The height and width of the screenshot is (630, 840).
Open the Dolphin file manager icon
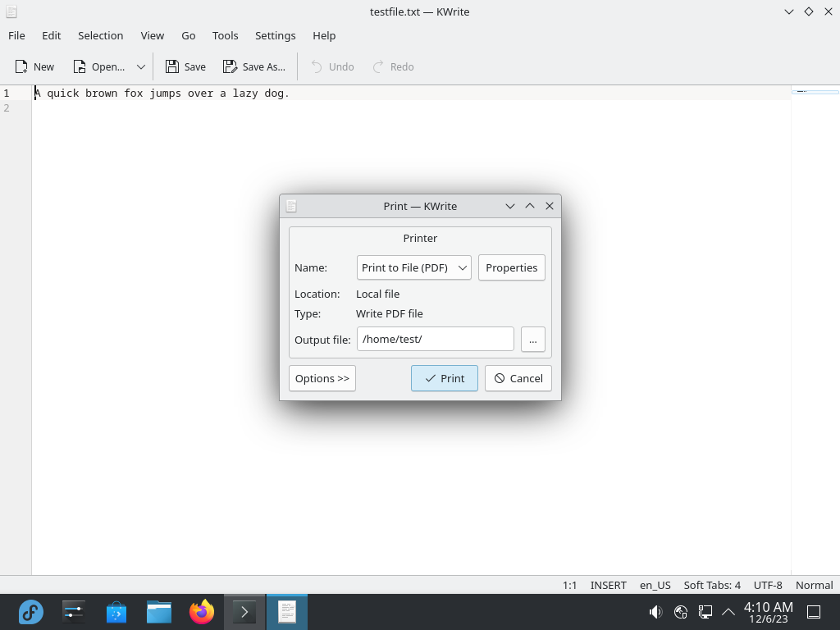[159, 612]
